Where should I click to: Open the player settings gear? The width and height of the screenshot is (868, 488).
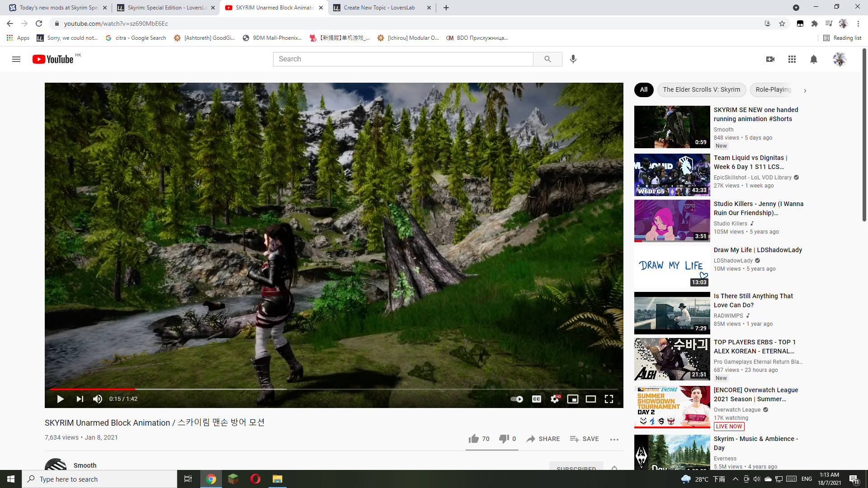click(x=555, y=399)
